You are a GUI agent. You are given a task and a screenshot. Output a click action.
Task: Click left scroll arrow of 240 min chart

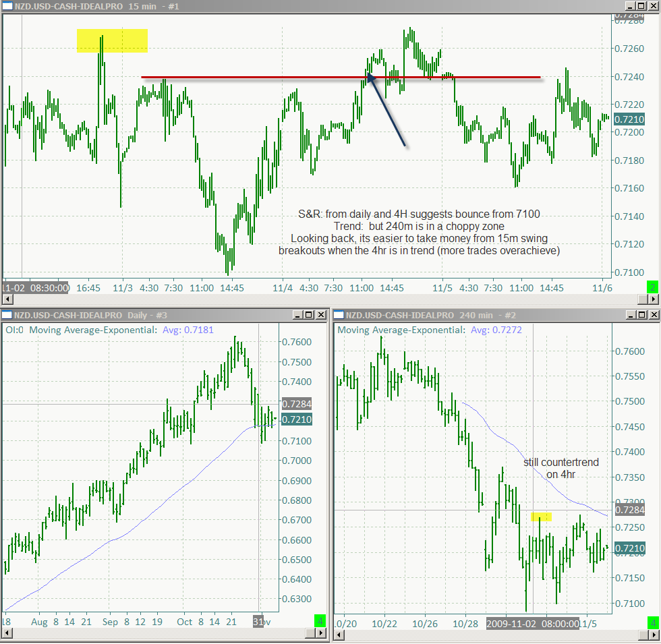point(339,635)
